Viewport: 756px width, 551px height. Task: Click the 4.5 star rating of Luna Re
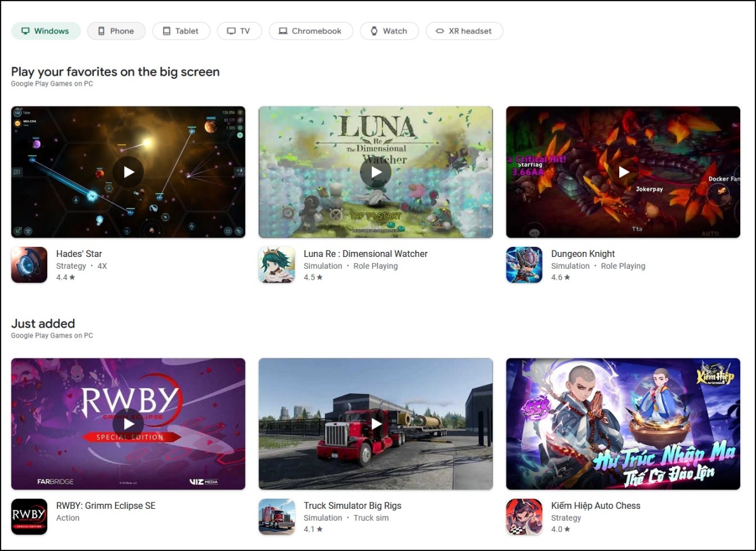point(313,277)
